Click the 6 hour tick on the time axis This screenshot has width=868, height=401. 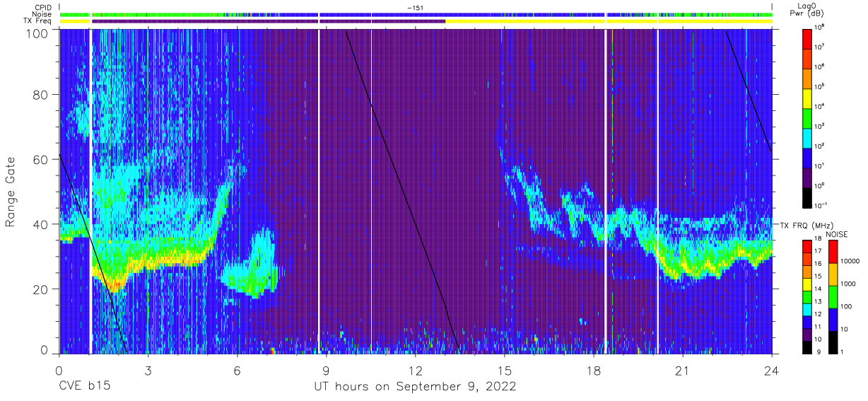point(237,371)
